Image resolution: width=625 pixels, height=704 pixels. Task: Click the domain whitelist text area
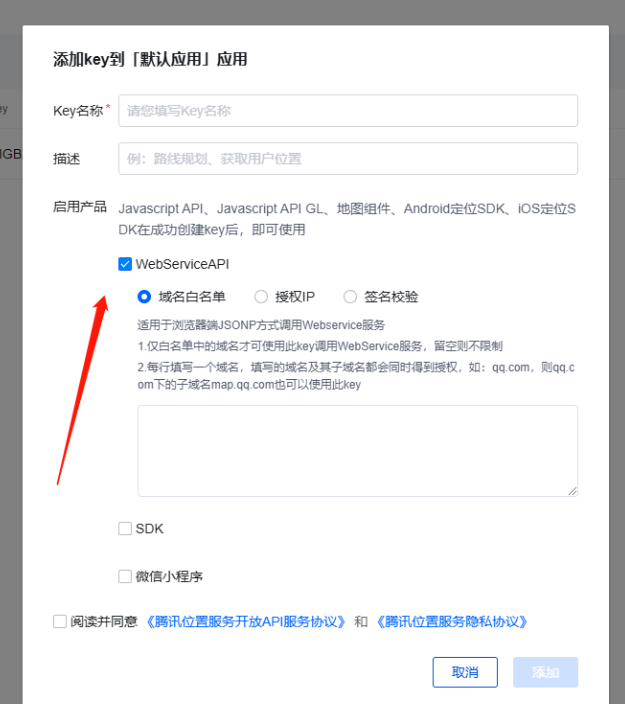tap(357, 451)
